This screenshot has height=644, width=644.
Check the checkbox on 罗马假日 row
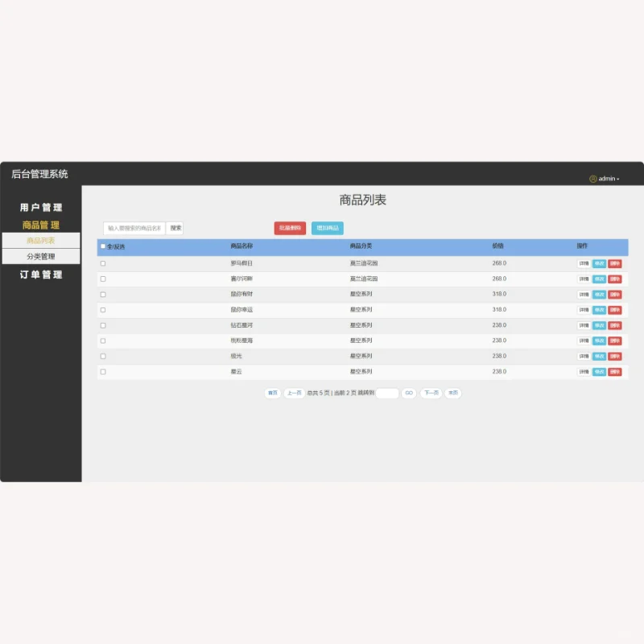[103, 263]
